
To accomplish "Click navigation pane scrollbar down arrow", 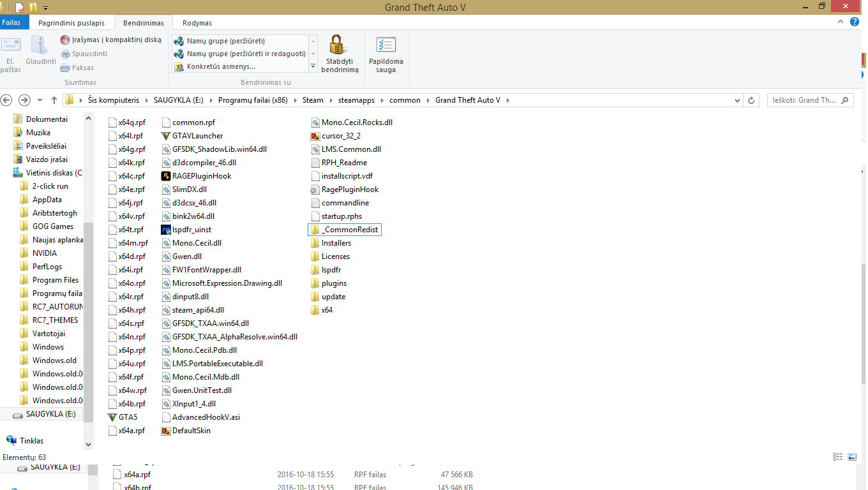I will [x=88, y=444].
